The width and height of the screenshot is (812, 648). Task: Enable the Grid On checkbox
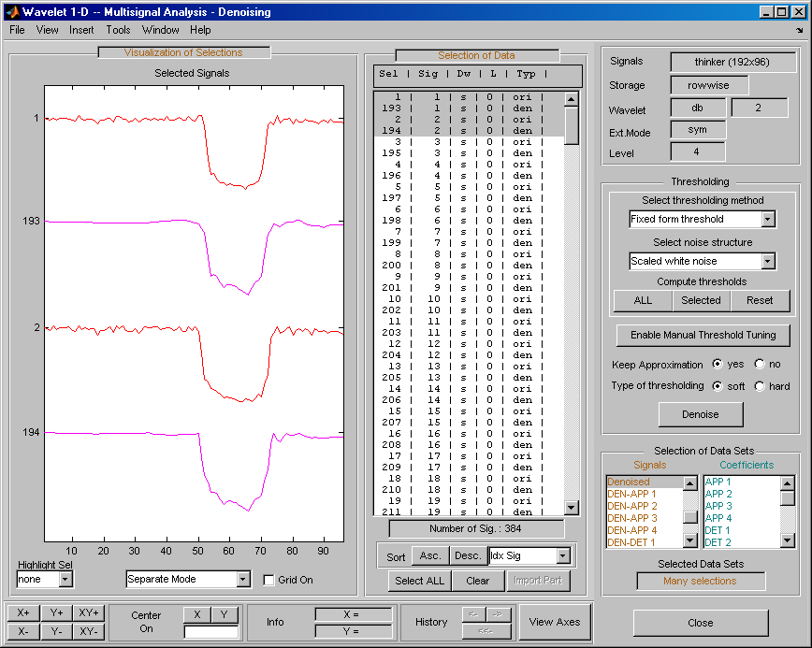coord(269,580)
